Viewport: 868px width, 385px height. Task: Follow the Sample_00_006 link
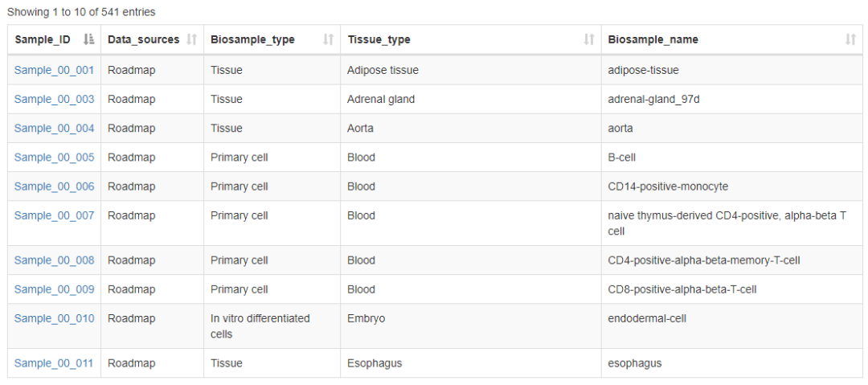point(54,186)
